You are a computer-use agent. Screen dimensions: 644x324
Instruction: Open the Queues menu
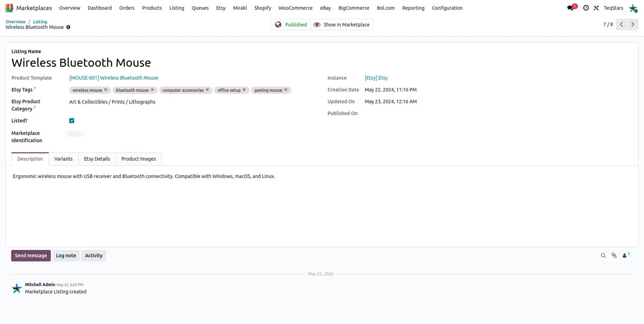(200, 8)
